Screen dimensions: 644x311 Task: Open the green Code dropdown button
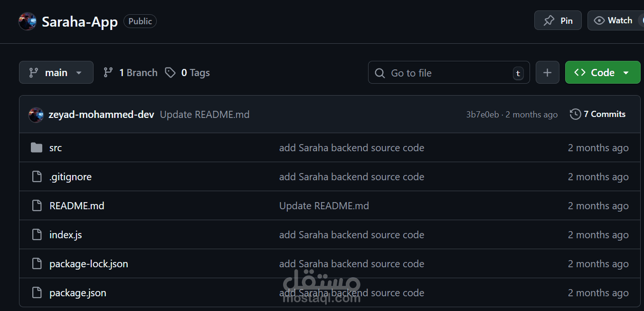coord(603,73)
